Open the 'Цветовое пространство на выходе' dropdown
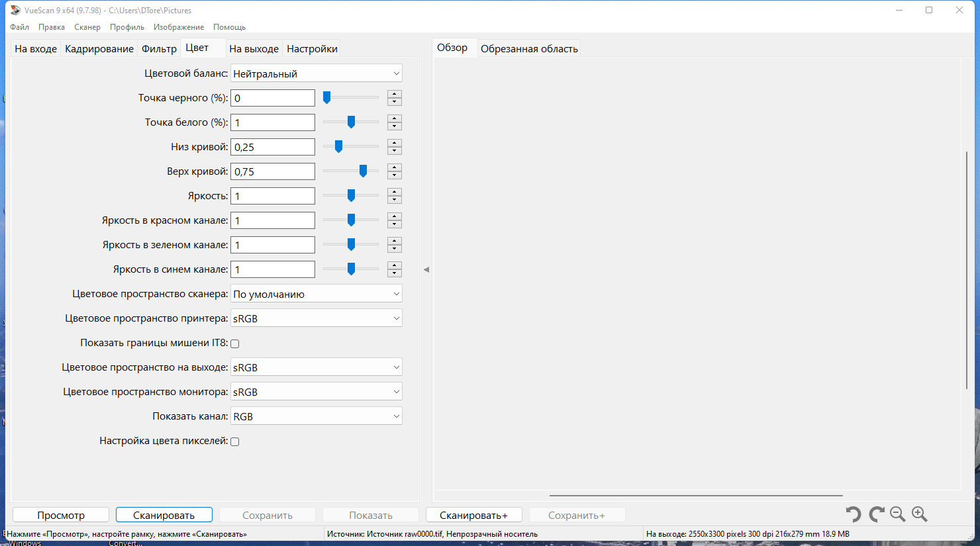 [x=317, y=367]
